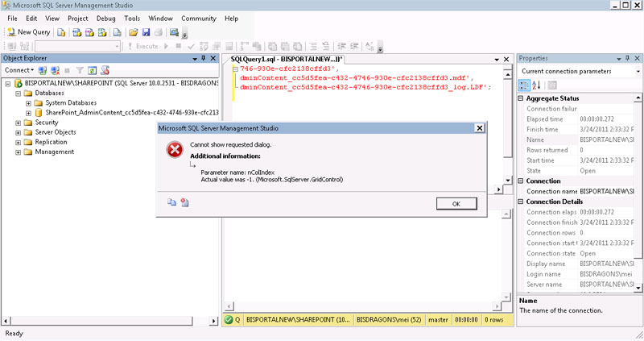Click the Increase Indent icon
The image size is (644, 341).
354,46
